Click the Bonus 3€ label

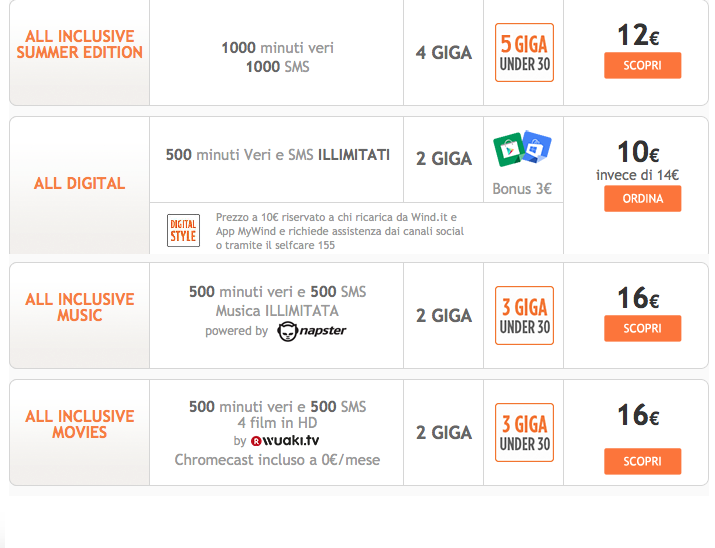(x=522, y=189)
